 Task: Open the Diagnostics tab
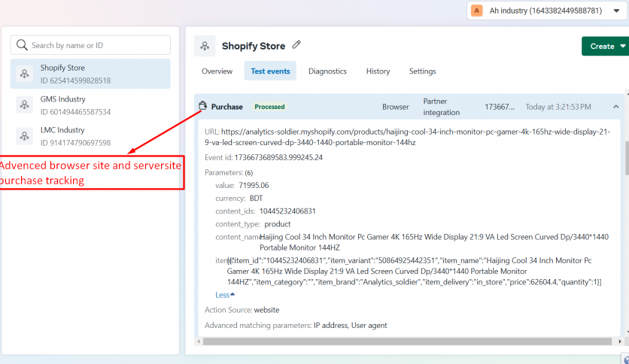pos(327,71)
